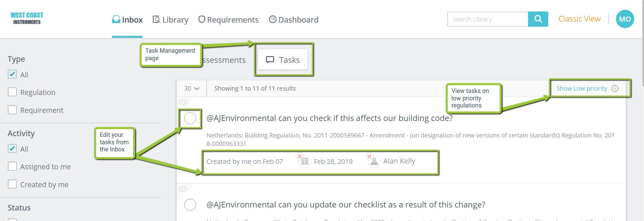
Task: Remove the due date via its red X icon
Action: pos(299,156)
